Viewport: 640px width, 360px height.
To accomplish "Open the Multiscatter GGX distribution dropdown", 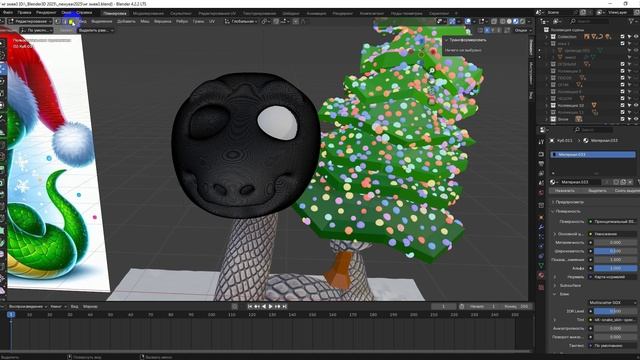I will (x=612, y=302).
